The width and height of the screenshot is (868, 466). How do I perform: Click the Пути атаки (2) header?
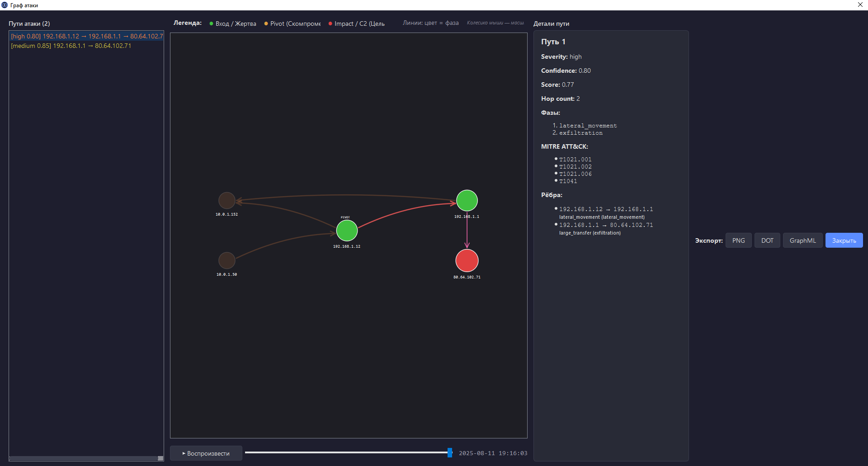click(x=29, y=24)
